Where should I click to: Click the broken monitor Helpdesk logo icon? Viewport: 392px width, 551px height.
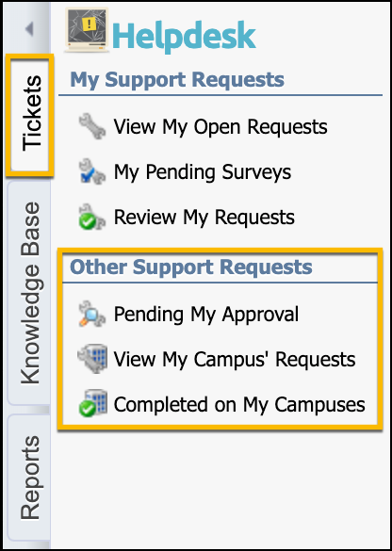coord(88,30)
